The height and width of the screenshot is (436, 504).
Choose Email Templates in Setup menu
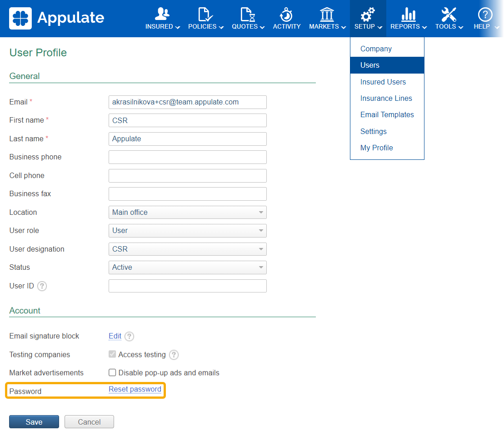pos(387,115)
